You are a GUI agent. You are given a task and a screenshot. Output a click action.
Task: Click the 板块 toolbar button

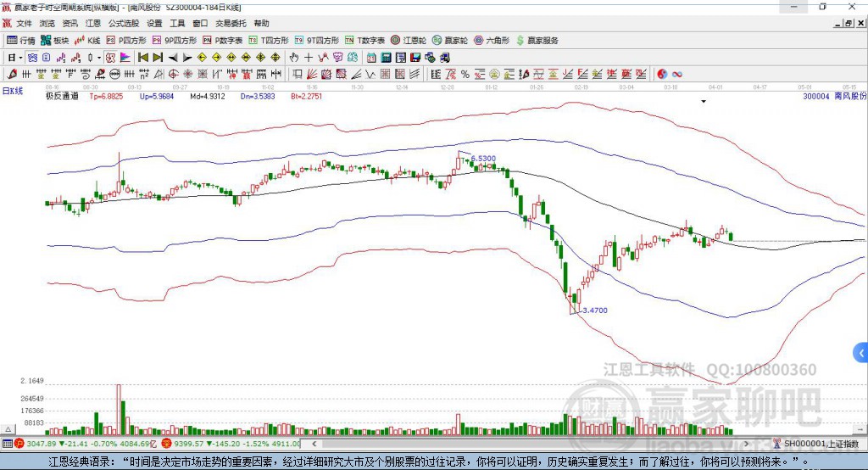54,41
